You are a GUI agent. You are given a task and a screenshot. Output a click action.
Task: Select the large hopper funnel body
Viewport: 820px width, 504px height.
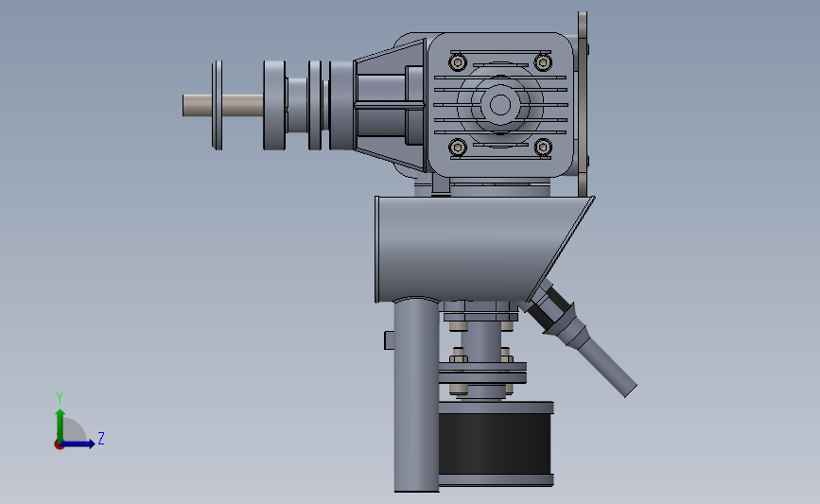[471, 249]
